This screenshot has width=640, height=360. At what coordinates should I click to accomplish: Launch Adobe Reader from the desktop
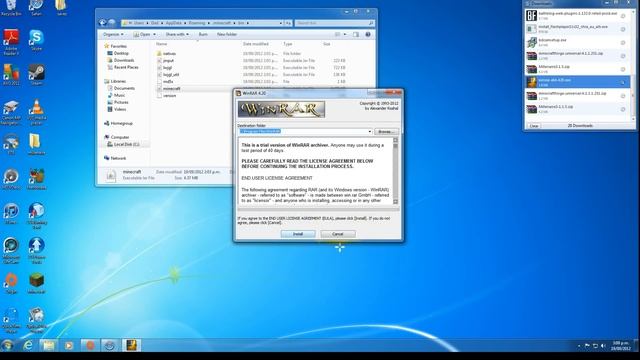click(x=11, y=42)
